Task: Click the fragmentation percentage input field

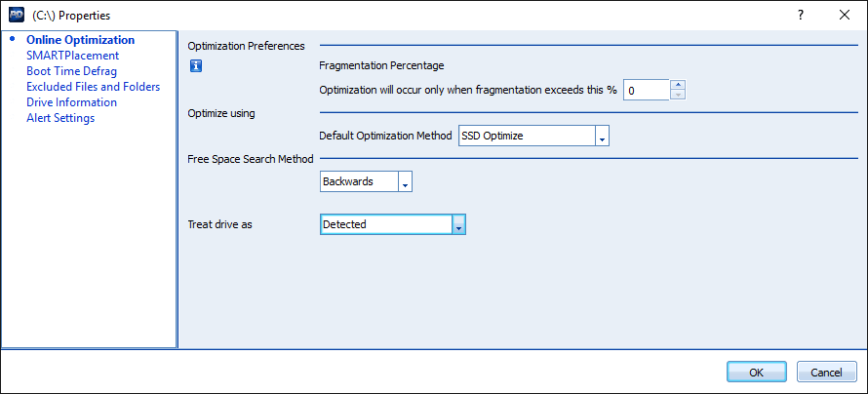Action: point(645,90)
